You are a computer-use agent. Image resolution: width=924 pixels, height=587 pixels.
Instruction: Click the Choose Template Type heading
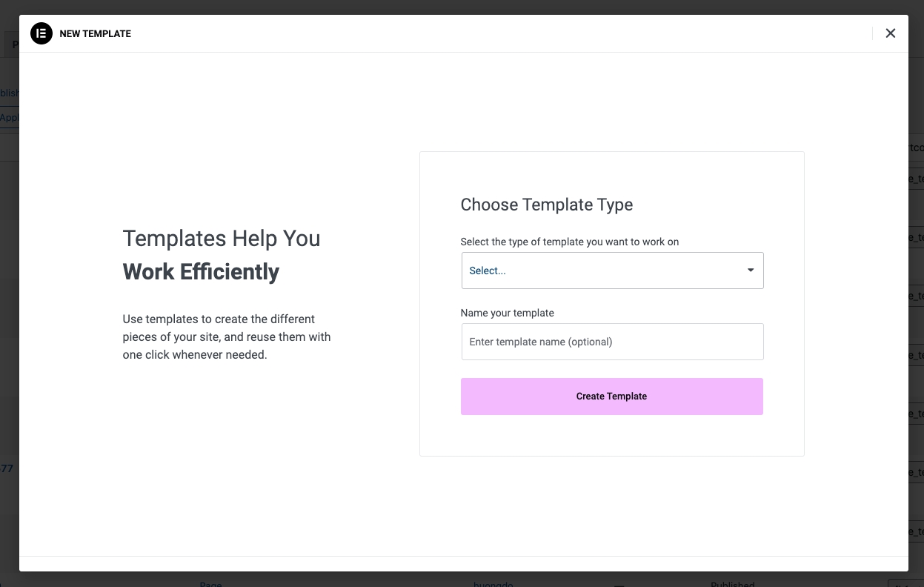click(546, 205)
